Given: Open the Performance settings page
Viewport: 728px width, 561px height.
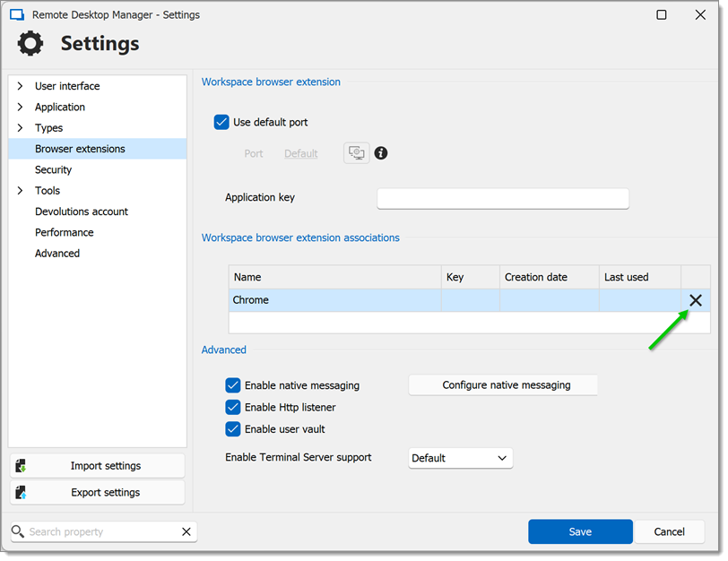Looking at the screenshot, I should [x=65, y=232].
